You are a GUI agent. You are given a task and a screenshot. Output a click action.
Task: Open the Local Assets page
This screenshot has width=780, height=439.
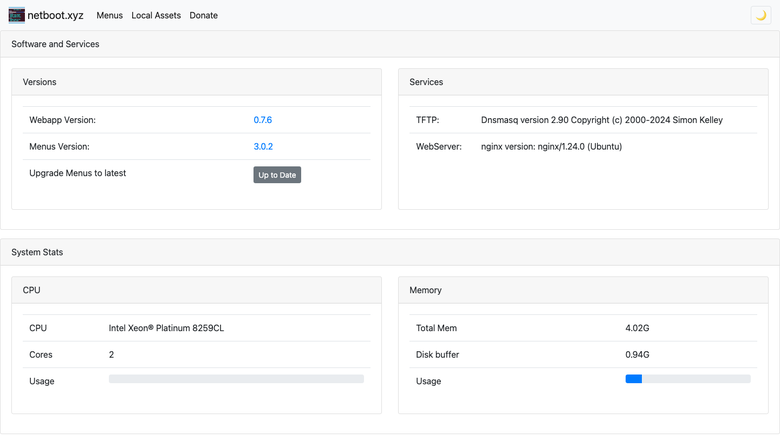coord(156,15)
